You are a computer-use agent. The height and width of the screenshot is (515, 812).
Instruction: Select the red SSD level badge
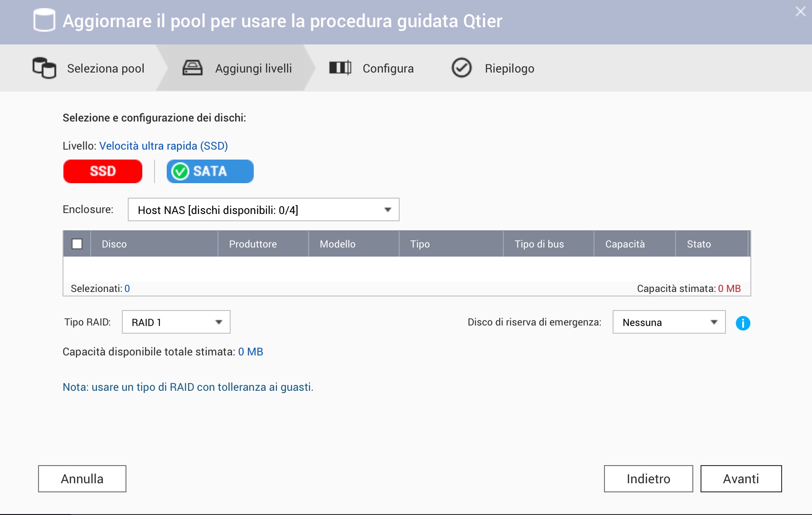tap(103, 171)
